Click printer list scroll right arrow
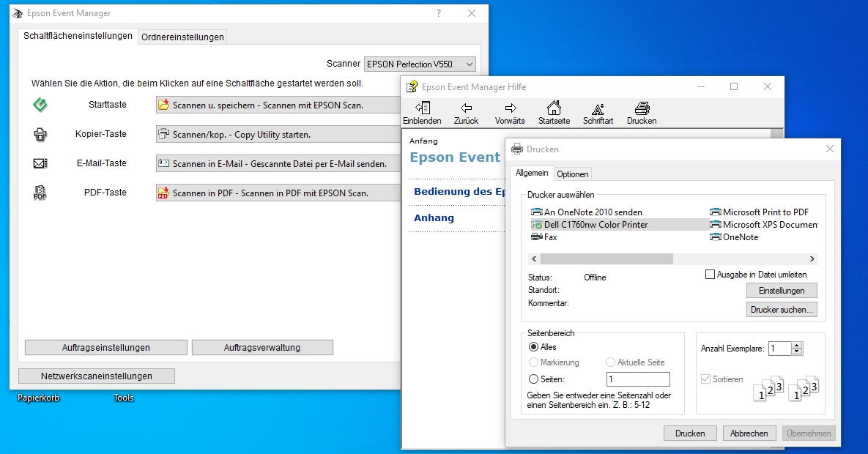868x454 pixels. pyautogui.click(x=812, y=258)
